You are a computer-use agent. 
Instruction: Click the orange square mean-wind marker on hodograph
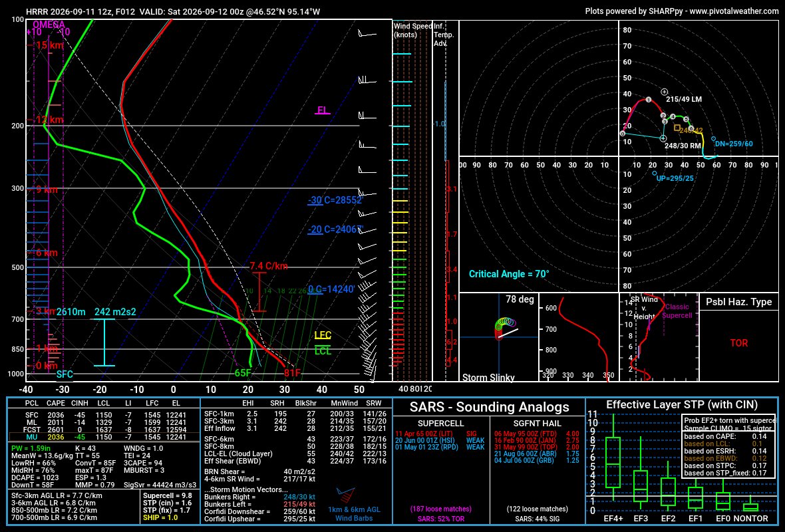tap(677, 128)
